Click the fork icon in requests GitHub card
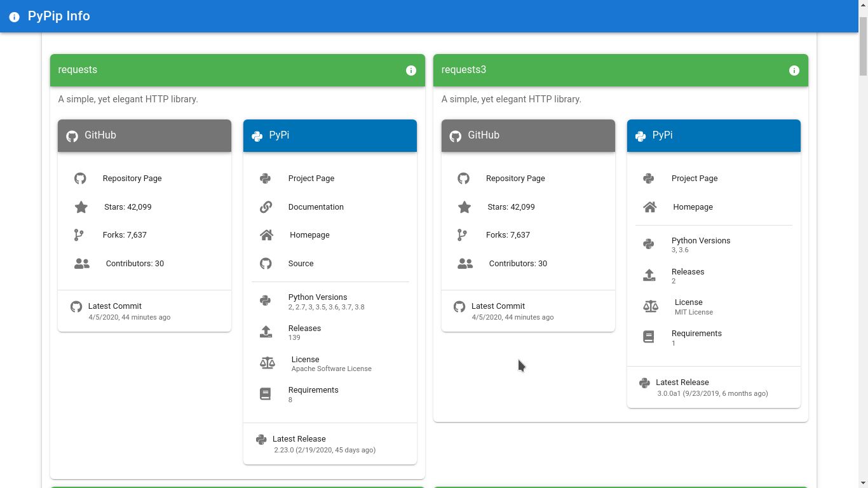The height and width of the screenshot is (488, 868). [79, 235]
